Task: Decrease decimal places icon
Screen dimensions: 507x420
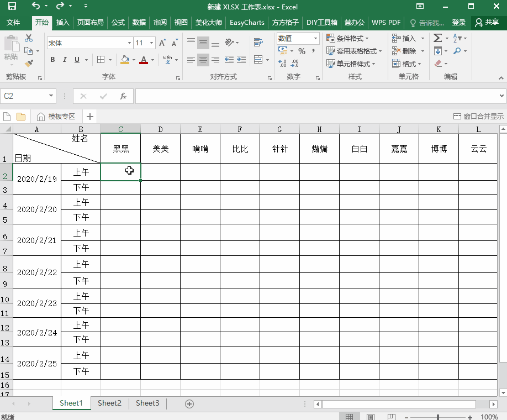Action: [294, 64]
